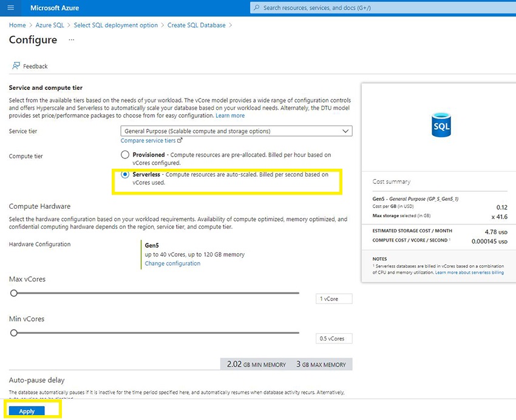Click the Min vCores slider handle
Screen dimensions: 516x420
(x=14, y=333)
